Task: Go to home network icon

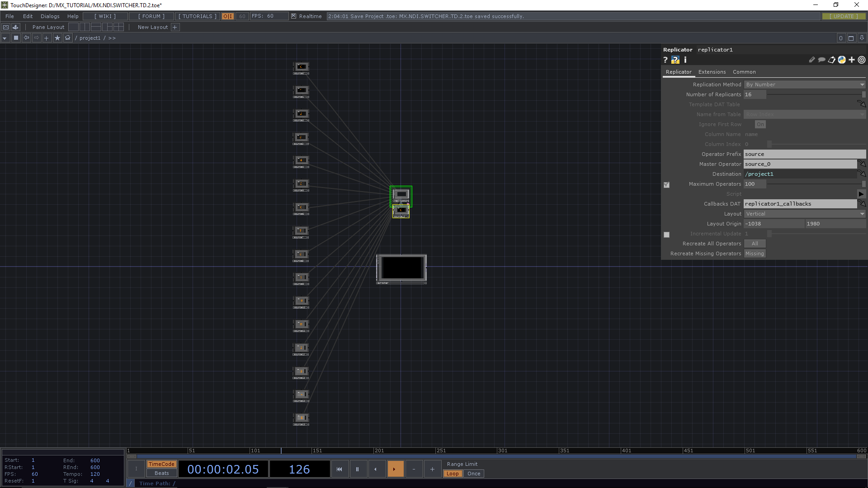Action: (68, 38)
